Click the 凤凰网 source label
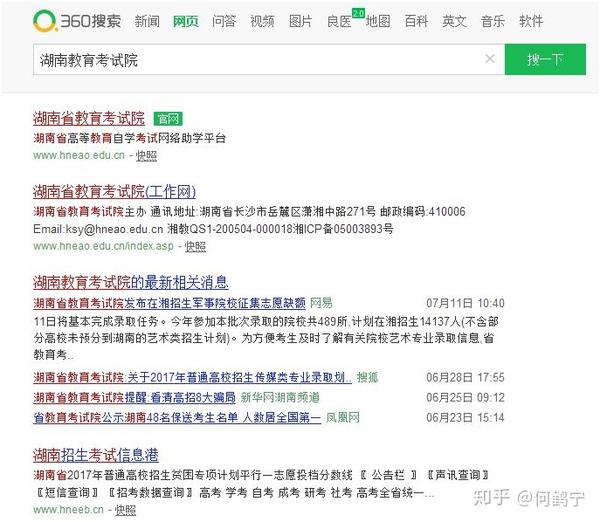This screenshot has height=522, width=600. pos(342,418)
